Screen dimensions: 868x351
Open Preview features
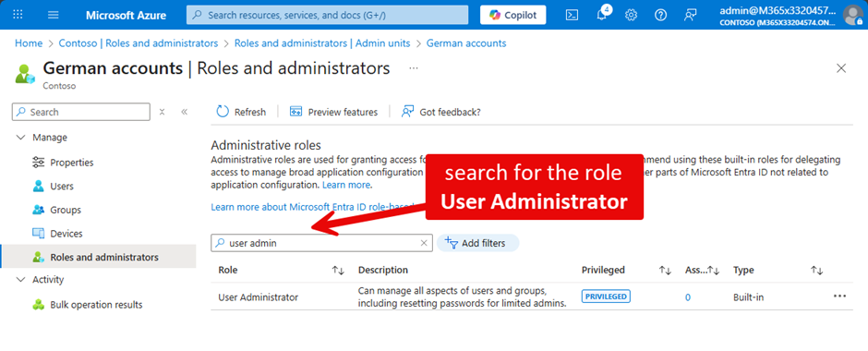pos(333,112)
